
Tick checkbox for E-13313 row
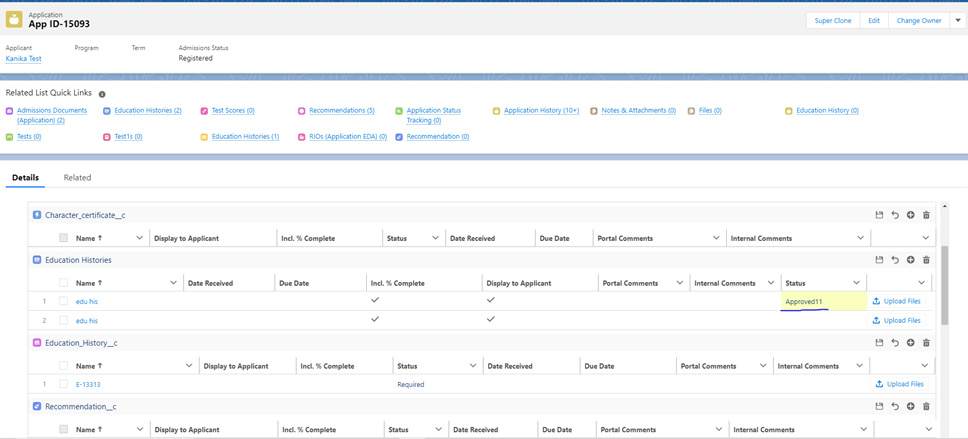[63, 384]
